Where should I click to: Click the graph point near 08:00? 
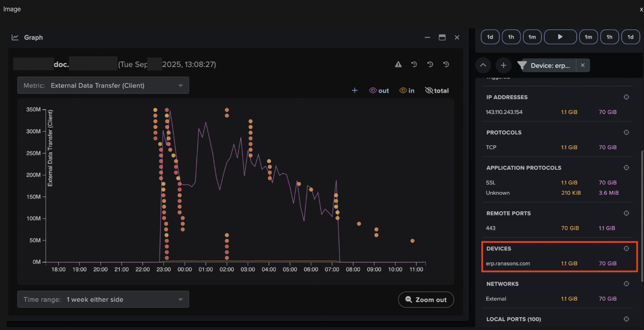tap(359, 224)
